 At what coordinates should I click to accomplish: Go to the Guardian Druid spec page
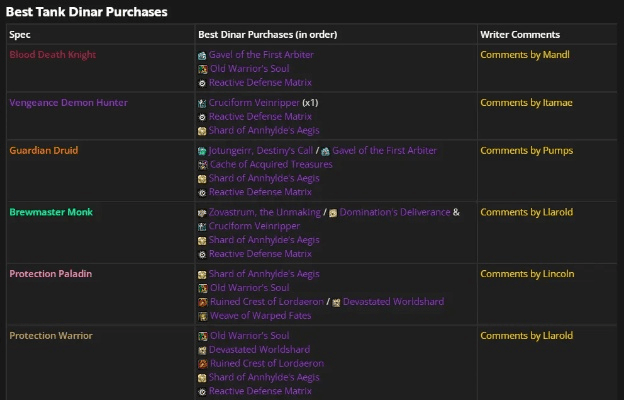pos(44,150)
